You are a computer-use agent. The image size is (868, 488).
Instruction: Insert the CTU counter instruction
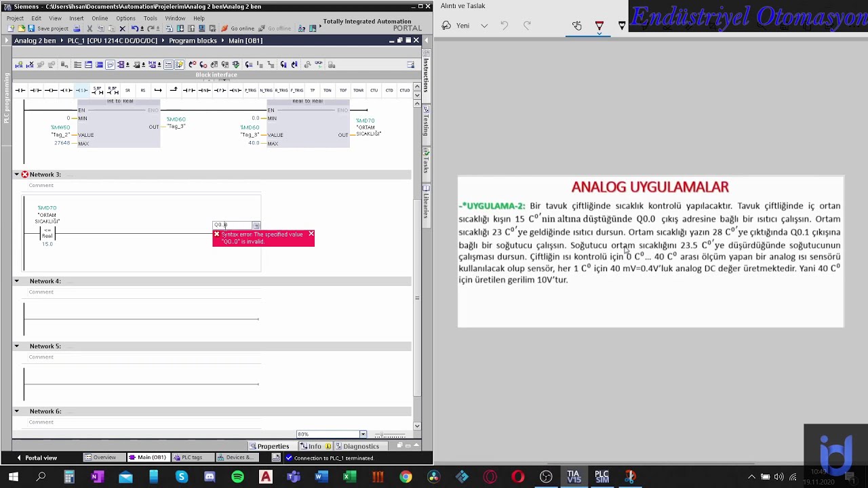(x=374, y=90)
